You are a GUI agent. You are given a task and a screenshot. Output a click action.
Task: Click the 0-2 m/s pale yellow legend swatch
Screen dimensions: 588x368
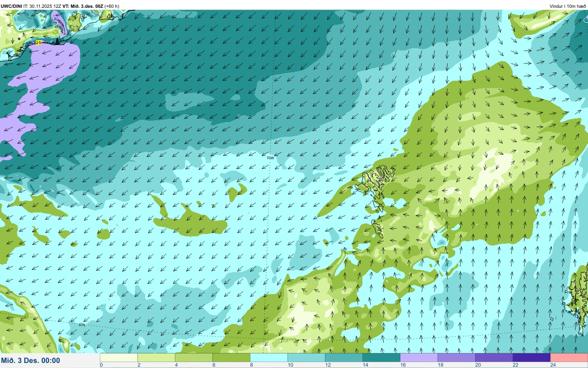pos(119,357)
